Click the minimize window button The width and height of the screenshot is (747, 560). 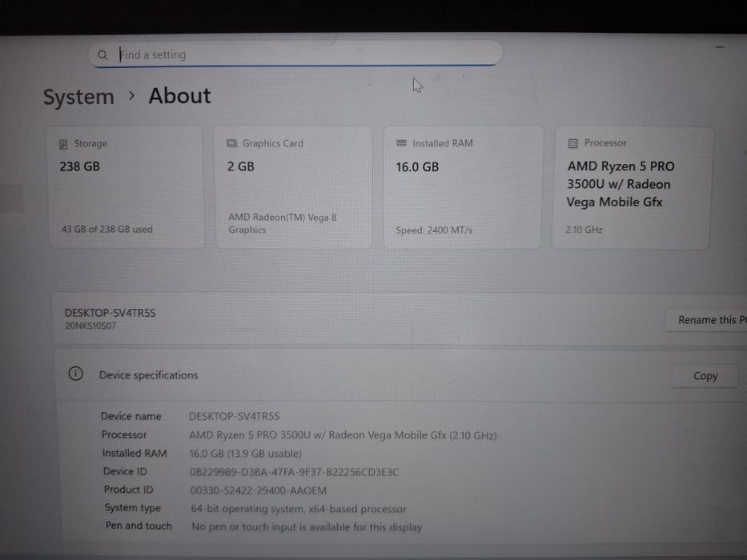(x=719, y=46)
